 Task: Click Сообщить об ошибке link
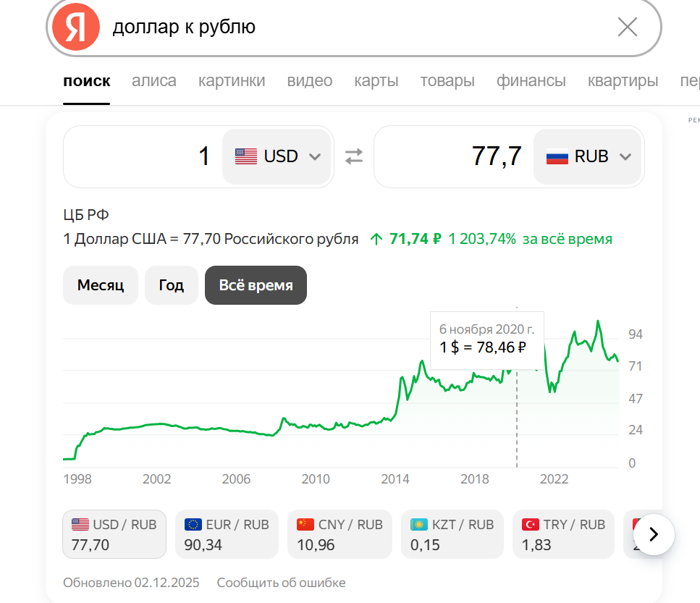[281, 583]
